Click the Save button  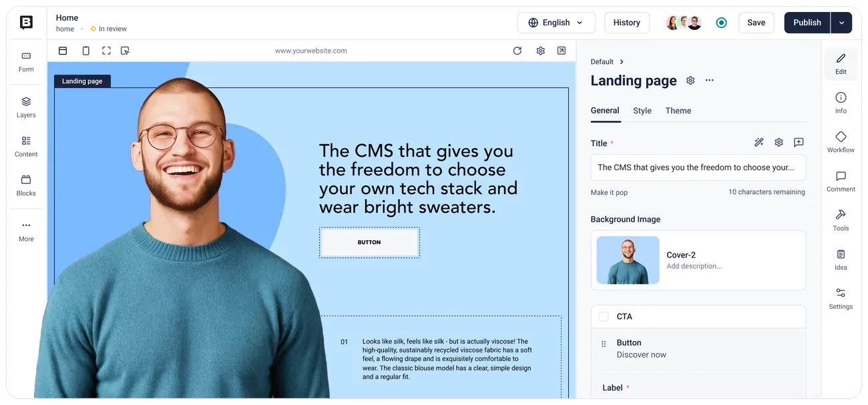[756, 23]
